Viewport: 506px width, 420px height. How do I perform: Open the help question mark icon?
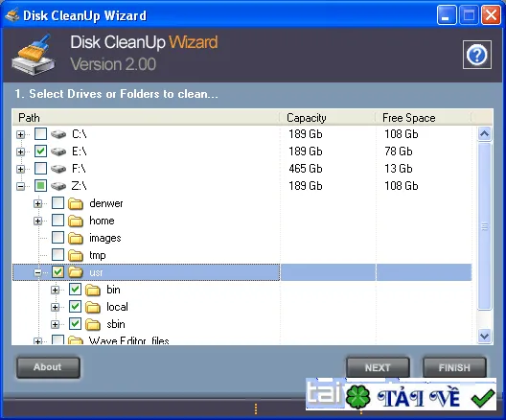click(477, 55)
